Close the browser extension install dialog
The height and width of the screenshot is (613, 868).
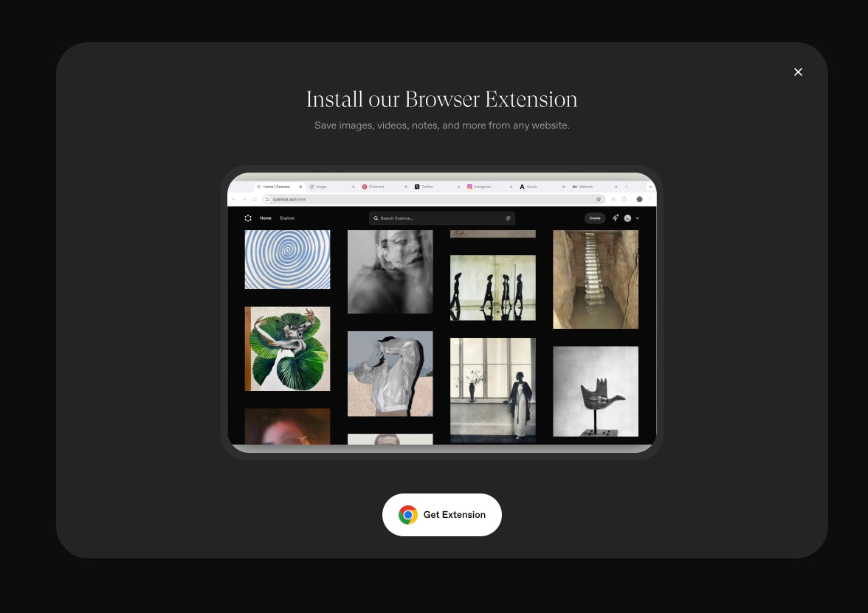(x=798, y=72)
